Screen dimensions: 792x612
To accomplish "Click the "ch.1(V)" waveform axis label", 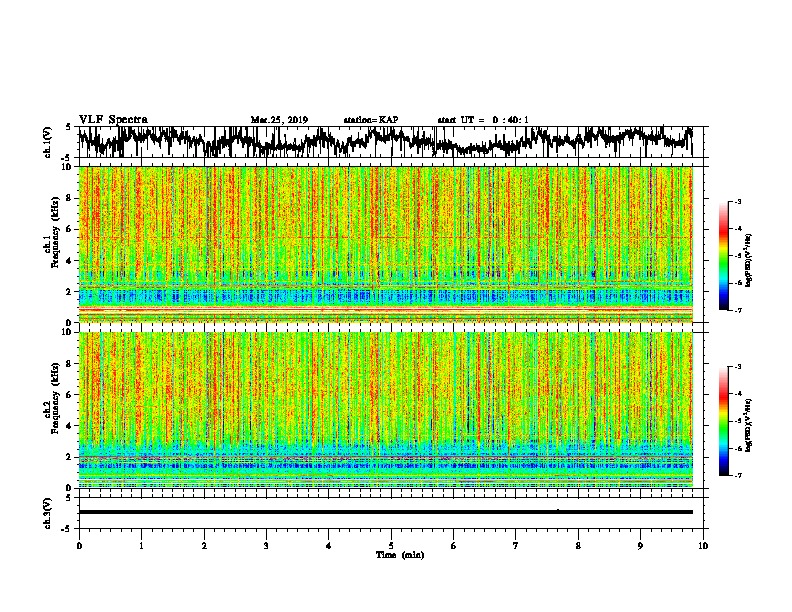I will (x=48, y=142).
